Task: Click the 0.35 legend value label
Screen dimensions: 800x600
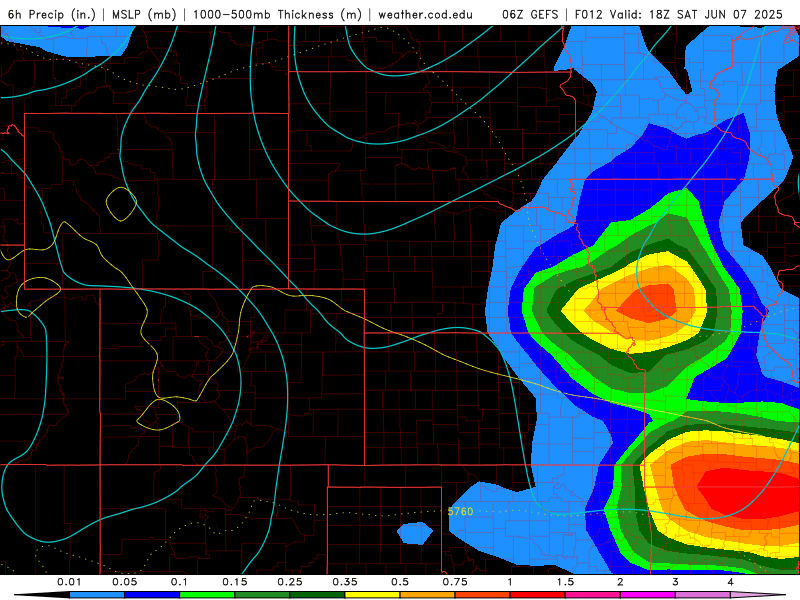Action: click(x=345, y=582)
